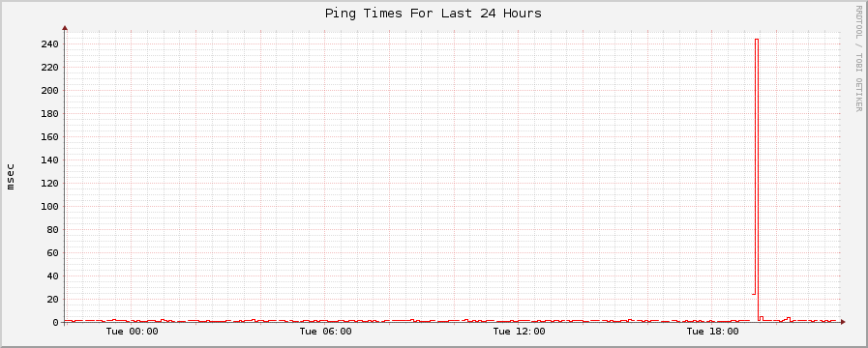The width and height of the screenshot is (868, 348).
Task: Click the 100 value on the y-axis
Action: [x=49, y=206]
